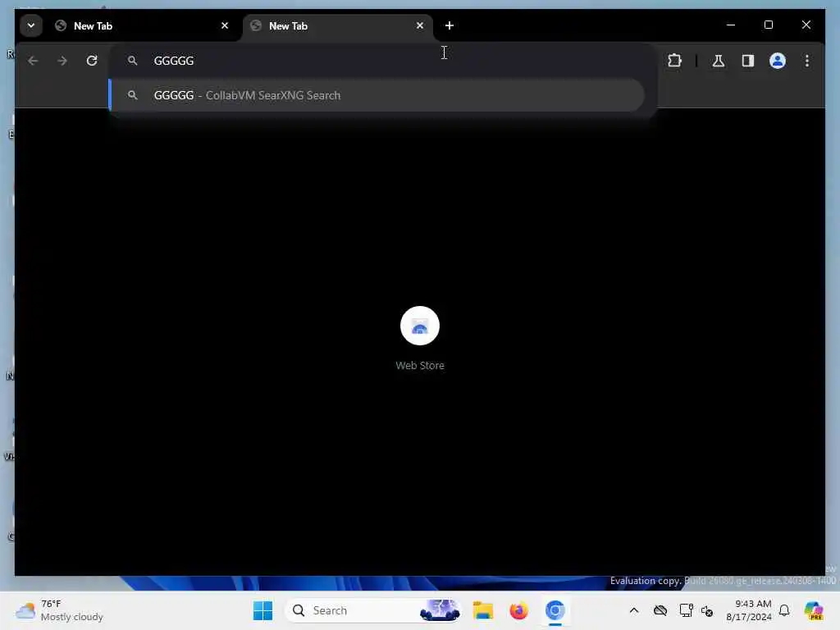Maximize the browser window
The width and height of the screenshot is (840, 630).
tap(769, 25)
